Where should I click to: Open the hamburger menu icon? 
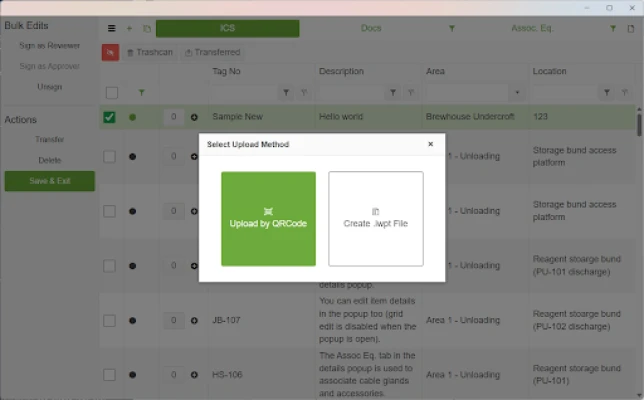tap(111, 29)
